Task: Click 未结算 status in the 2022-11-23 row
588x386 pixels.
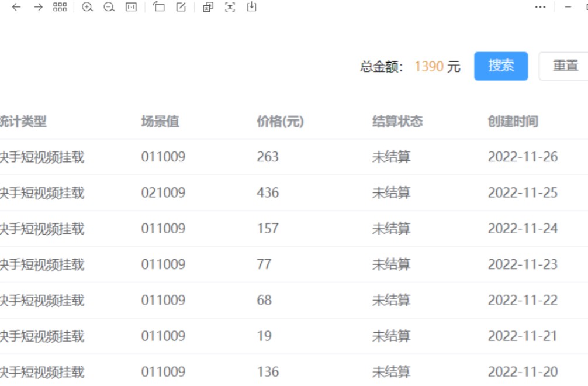Action: click(391, 264)
